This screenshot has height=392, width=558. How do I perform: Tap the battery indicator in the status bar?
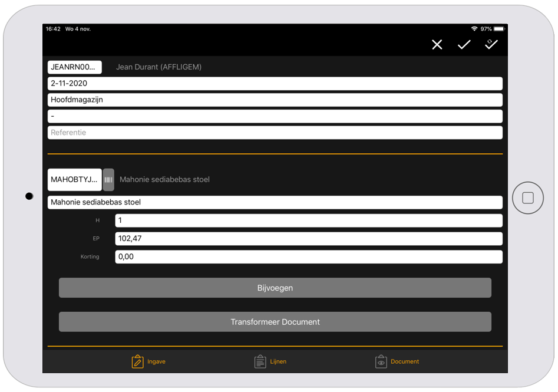(499, 29)
